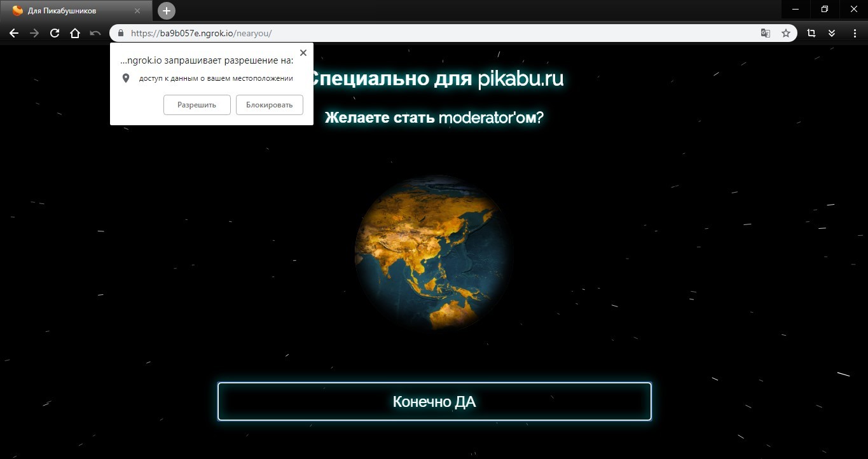Select the 'Для Пикабушников' tab
This screenshot has height=459, width=868.
pos(76,11)
